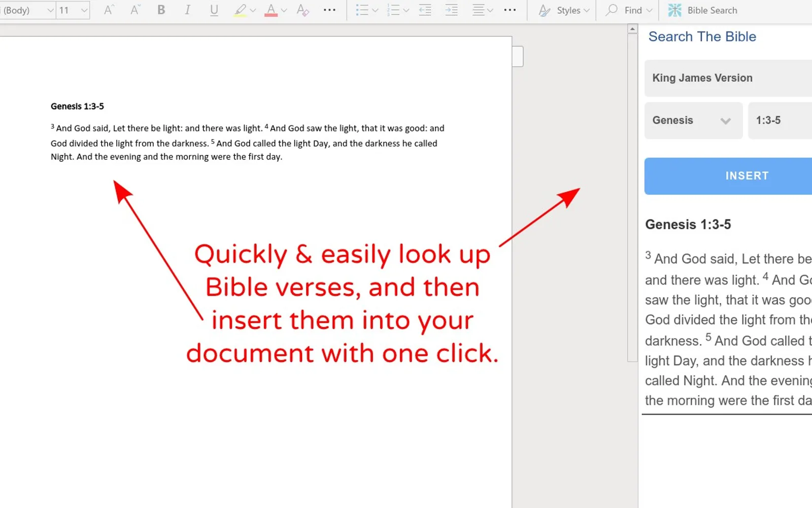This screenshot has width=812, height=508.
Task: Click 'Search The Bible' panel title
Action: tap(702, 37)
